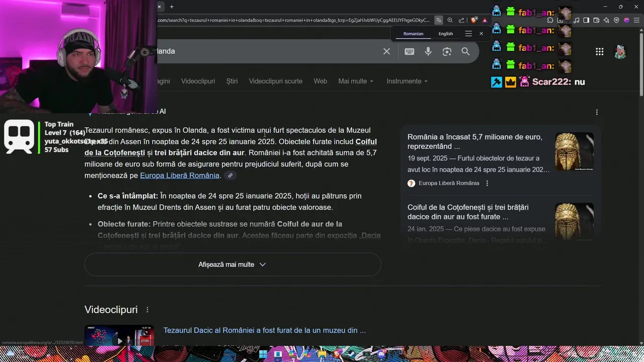
Task: Open Discord from taskbar
Action: [381, 354]
